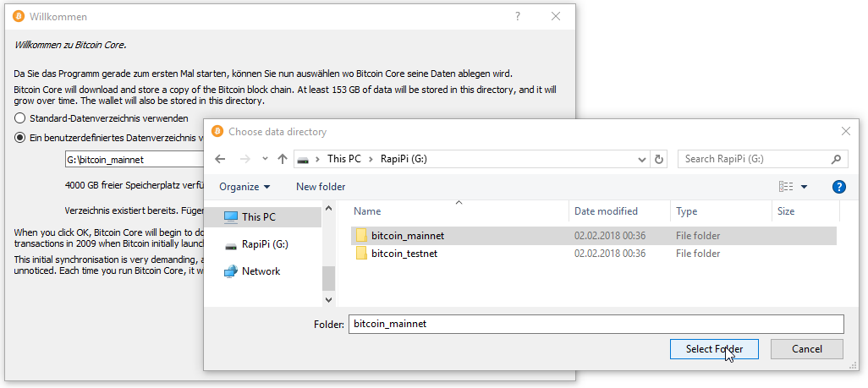Click the navigation pane scrollbar thumb
Image resolution: width=868 pixels, height=388 pixels.
[328, 278]
